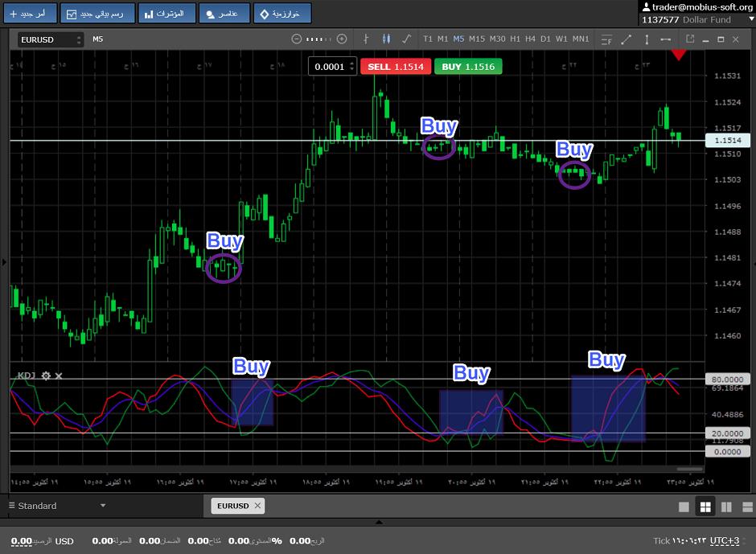
Task: Open the algorithm button with diamond icon
Action: point(282,13)
